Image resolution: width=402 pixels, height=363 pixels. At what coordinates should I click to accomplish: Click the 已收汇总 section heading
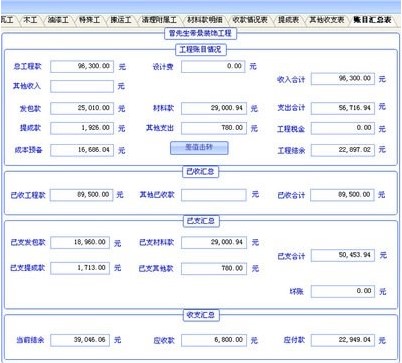tap(201, 172)
